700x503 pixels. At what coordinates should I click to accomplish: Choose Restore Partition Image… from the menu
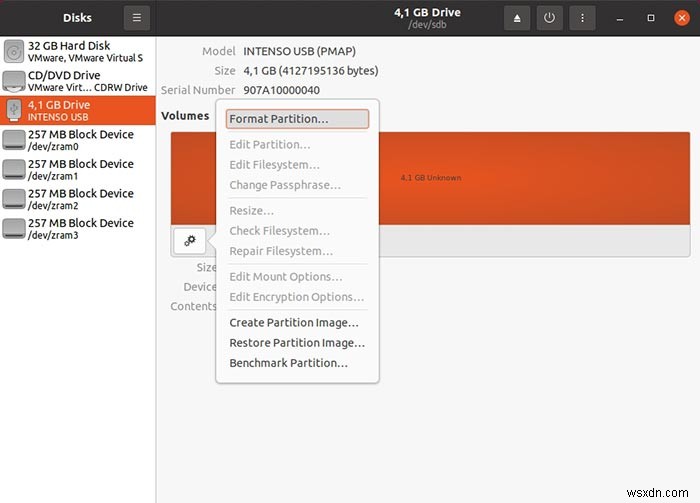pyautogui.click(x=297, y=343)
